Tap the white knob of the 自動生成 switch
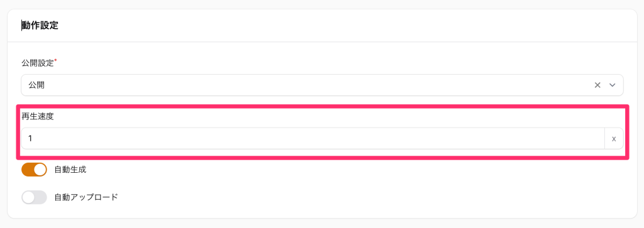 (x=40, y=170)
